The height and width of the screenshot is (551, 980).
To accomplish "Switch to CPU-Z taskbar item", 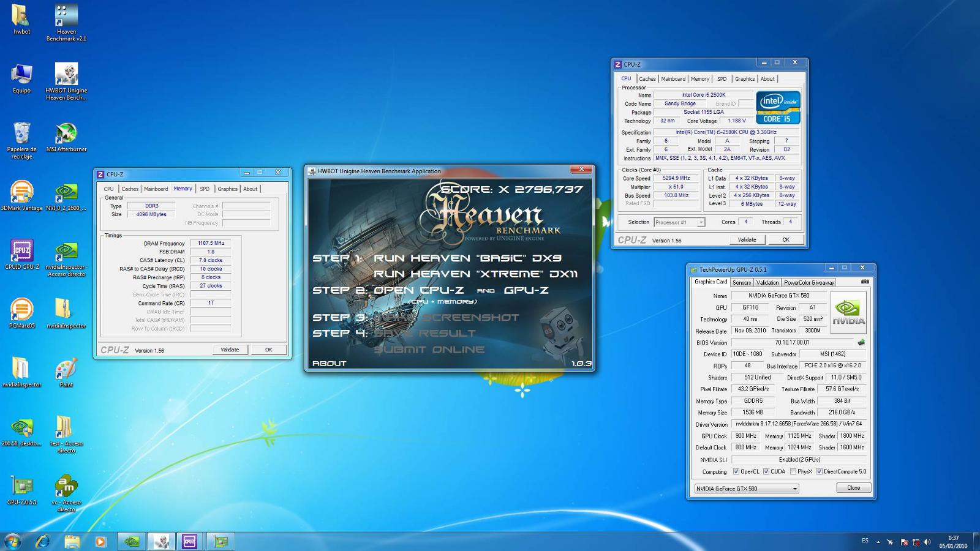I will coord(190,541).
